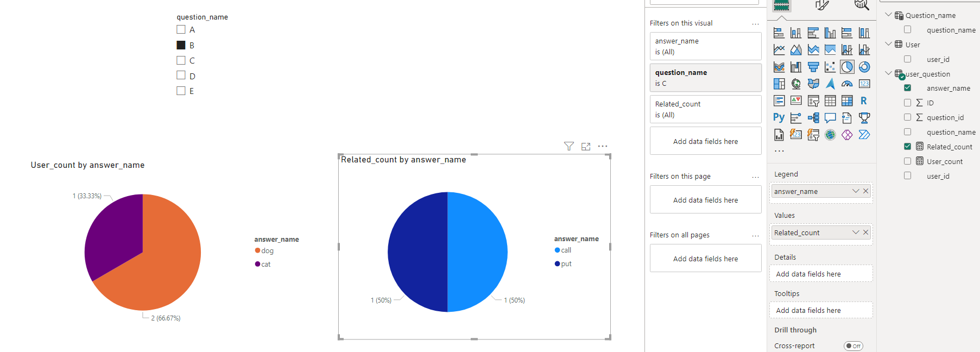This screenshot has width=980, height=352.
Task: Click Add data fields under page filters
Action: coord(706,200)
